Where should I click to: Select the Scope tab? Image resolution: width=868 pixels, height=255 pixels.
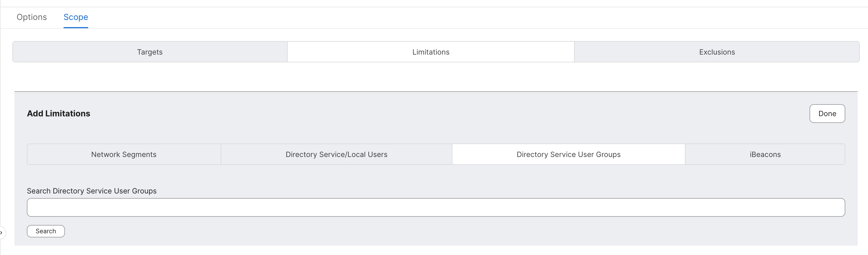point(76,17)
